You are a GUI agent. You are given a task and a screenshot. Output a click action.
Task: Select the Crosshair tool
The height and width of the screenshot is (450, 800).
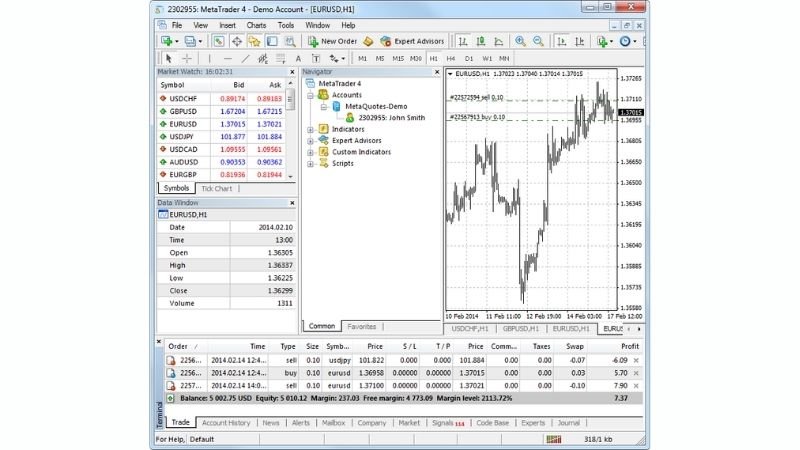pos(187,59)
